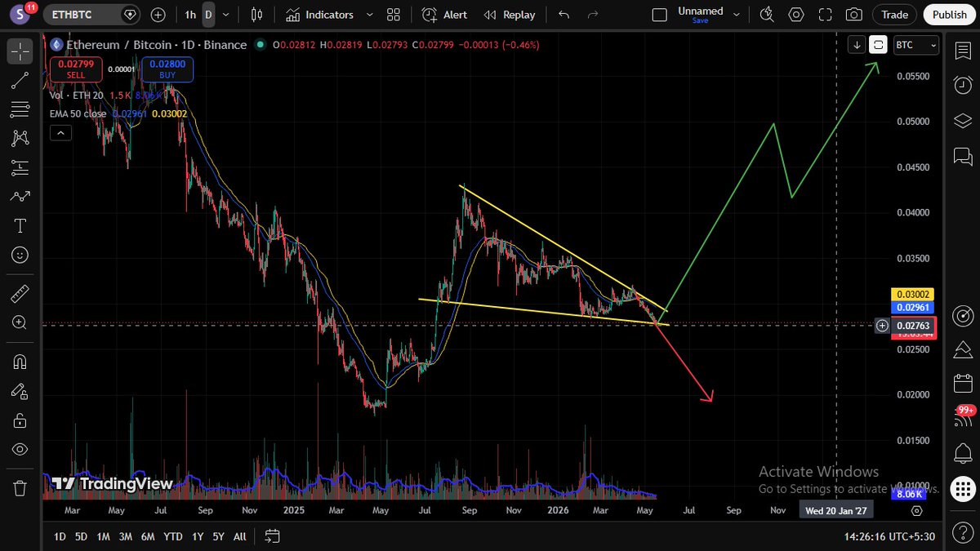Toggle lock all drawing tools
980x551 pixels.
click(x=20, y=420)
